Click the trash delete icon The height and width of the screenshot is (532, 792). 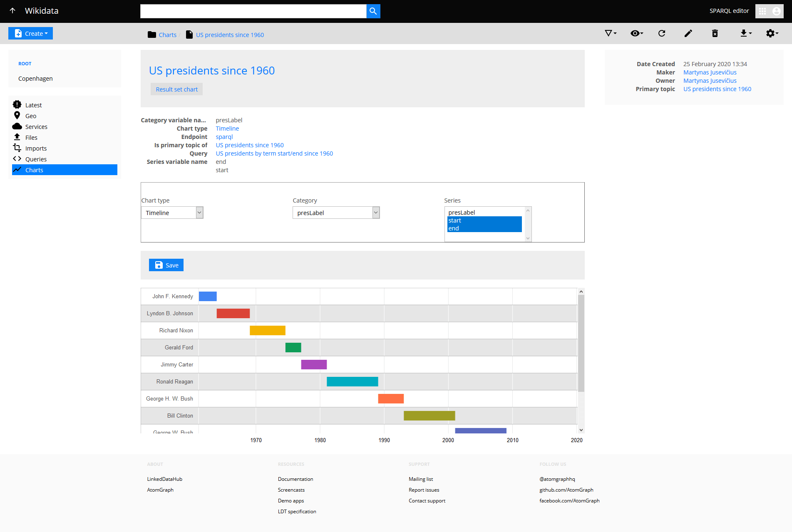pyautogui.click(x=715, y=33)
